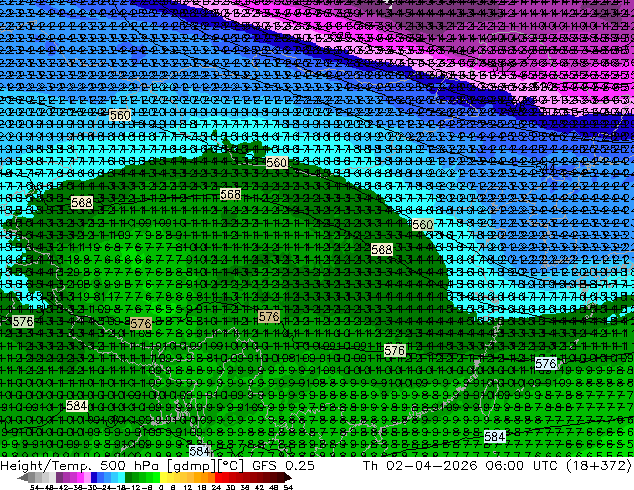
Task: Click the "02-04-2026" date text
Action: click(432, 466)
